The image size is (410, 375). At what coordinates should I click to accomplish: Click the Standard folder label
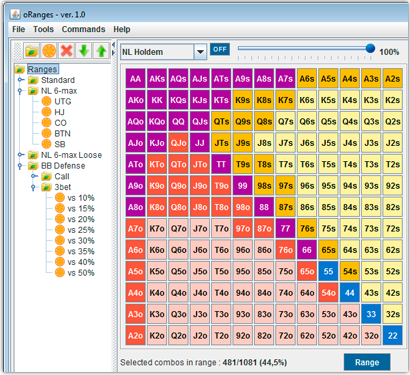point(58,80)
